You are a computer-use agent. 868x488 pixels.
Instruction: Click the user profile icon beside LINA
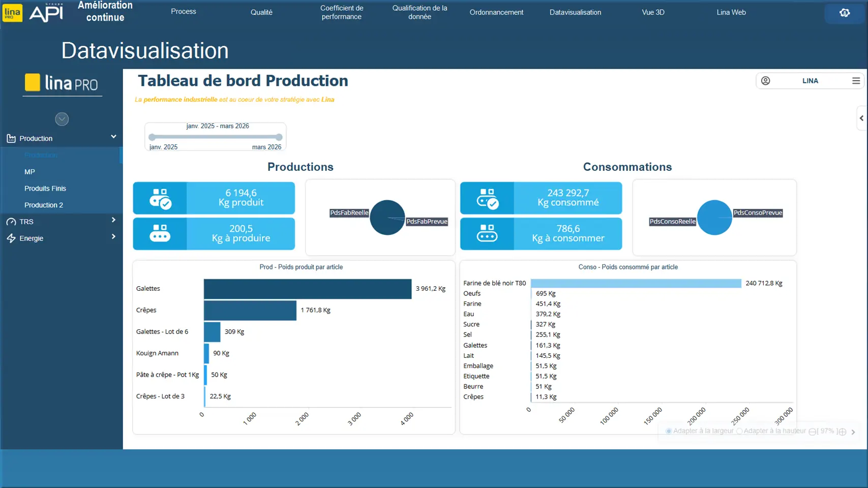pyautogui.click(x=765, y=81)
